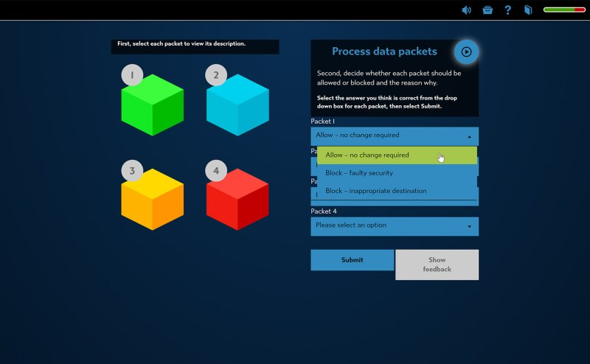Select the cyan packet 2 cube

click(237, 105)
